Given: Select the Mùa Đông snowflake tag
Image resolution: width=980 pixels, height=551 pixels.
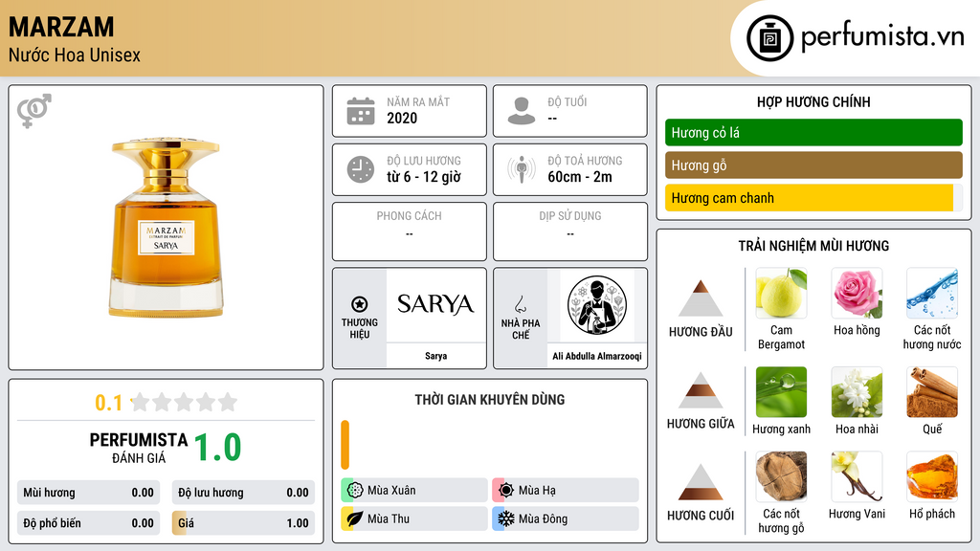Looking at the screenshot, I should coord(566,518).
